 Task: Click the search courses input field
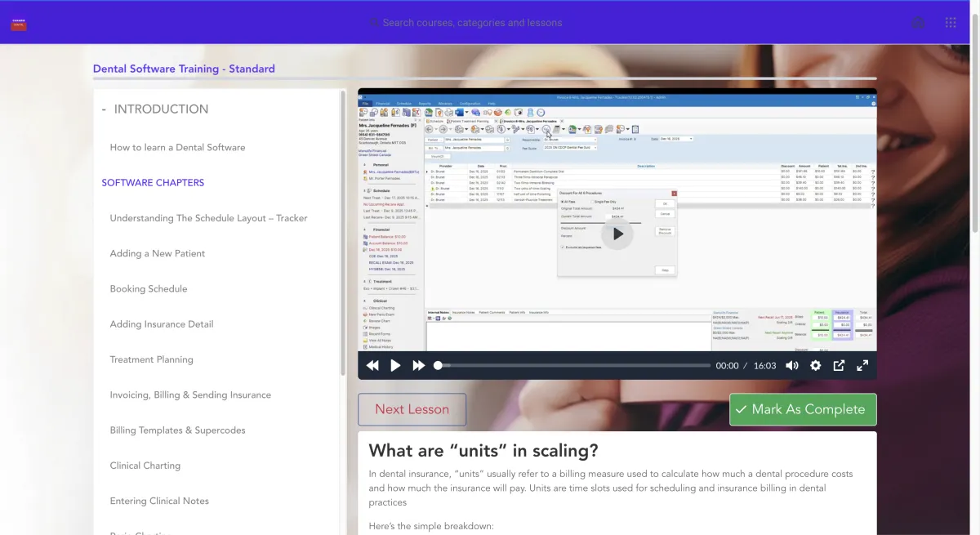pyautogui.click(x=472, y=23)
